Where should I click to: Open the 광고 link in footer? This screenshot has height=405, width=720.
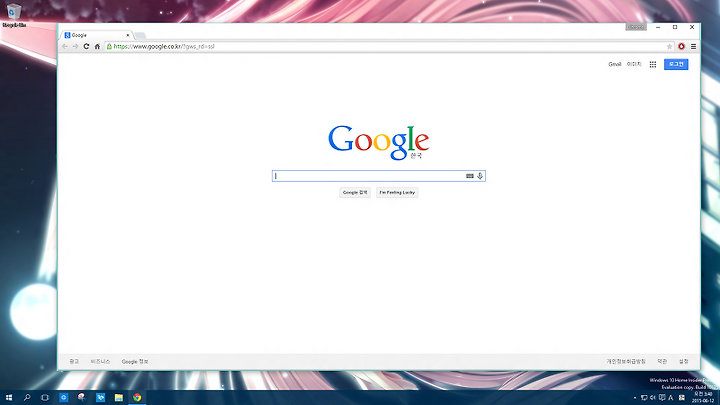point(74,361)
